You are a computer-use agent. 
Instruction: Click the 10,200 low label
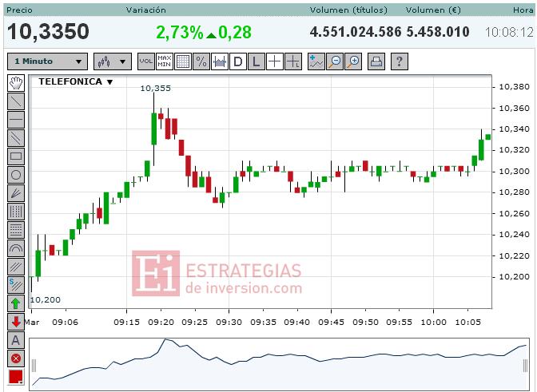point(46,300)
